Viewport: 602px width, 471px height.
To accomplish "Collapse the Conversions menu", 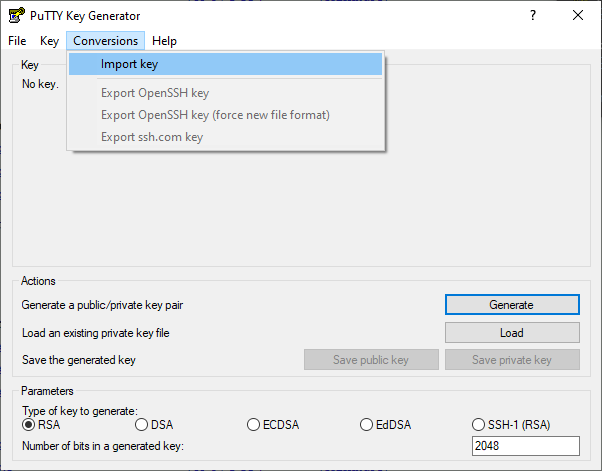I will (106, 41).
